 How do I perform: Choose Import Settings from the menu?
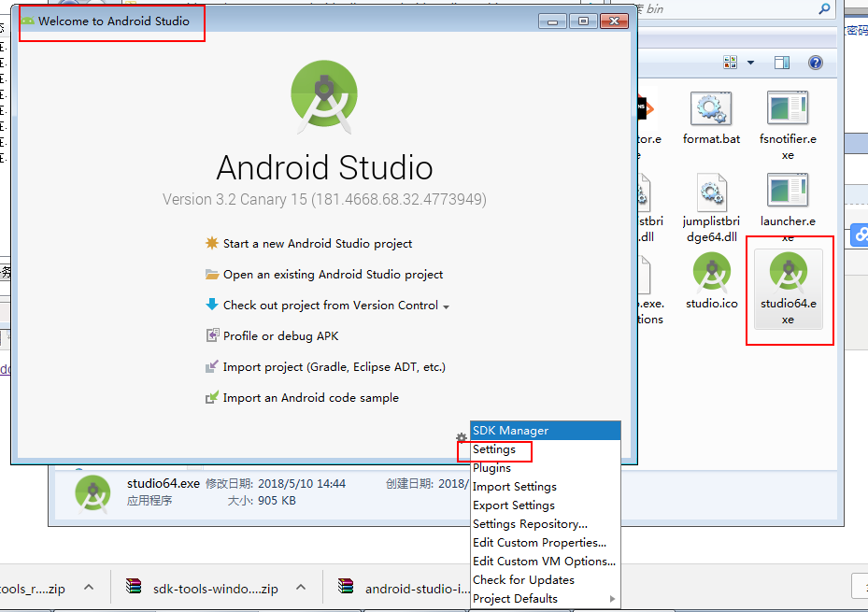pyautogui.click(x=546, y=487)
